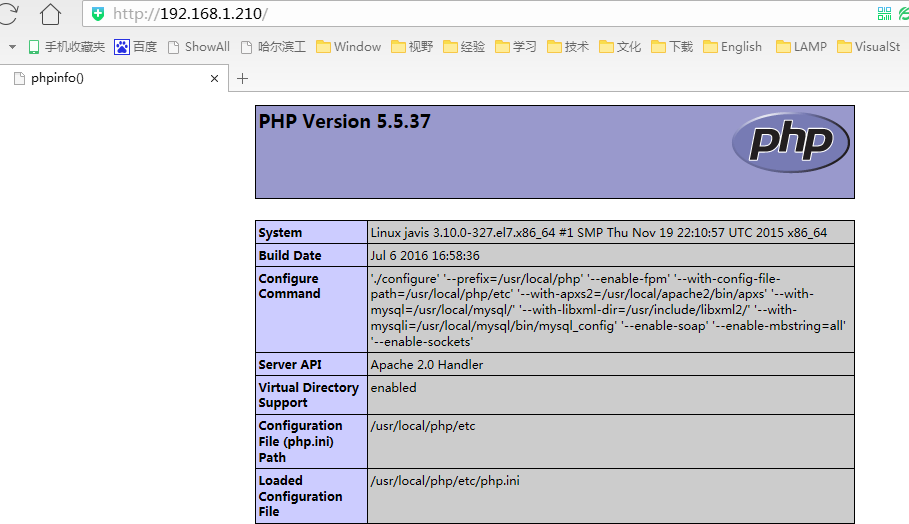Open the 技术 bookmark folder

click(x=568, y=47)
